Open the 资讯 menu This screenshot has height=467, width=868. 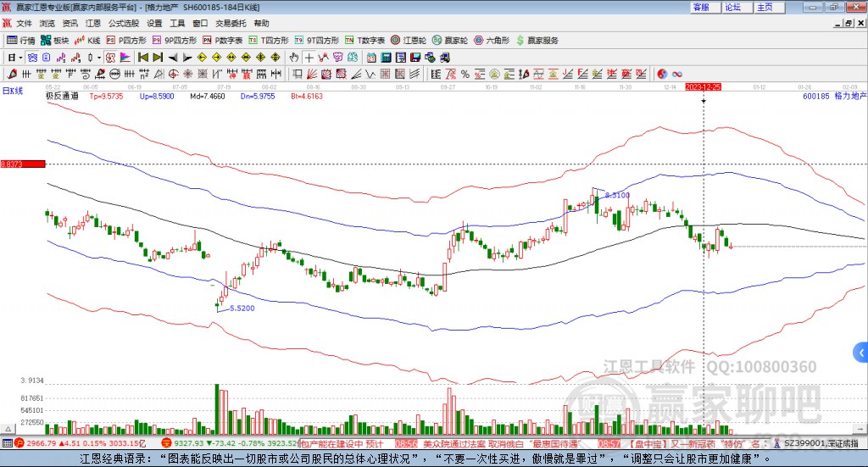70,23
